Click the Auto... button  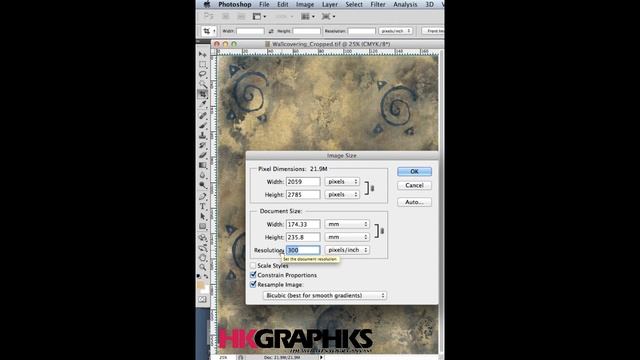click(x=414, y=202)
